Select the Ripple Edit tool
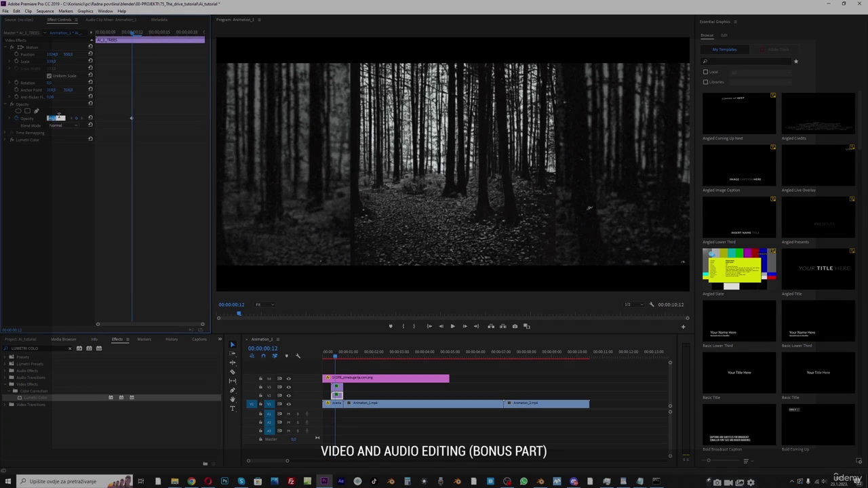The width and height of the screenshot is (868, 488). point(233,363)
